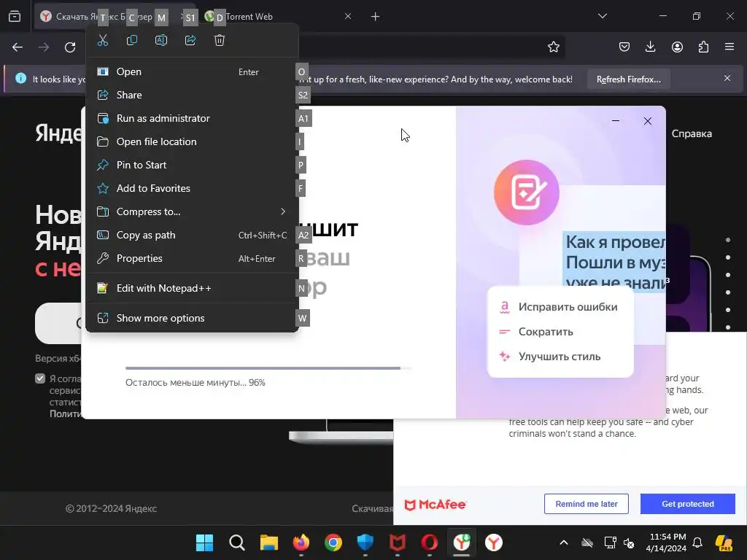Viewport: 747px width, 560px height.
Task: Open Pocket save icon in Firefox toolbar
Action: [624, 47]
